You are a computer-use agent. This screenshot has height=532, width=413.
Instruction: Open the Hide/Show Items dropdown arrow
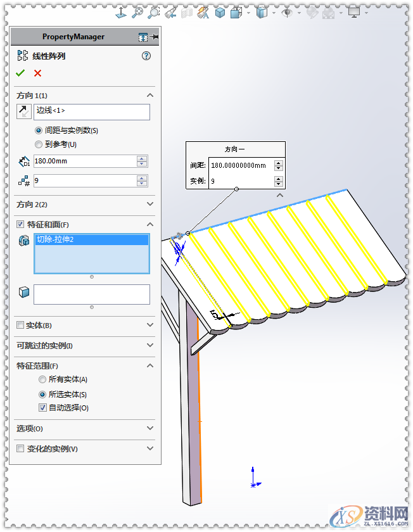tap(299, 13)
